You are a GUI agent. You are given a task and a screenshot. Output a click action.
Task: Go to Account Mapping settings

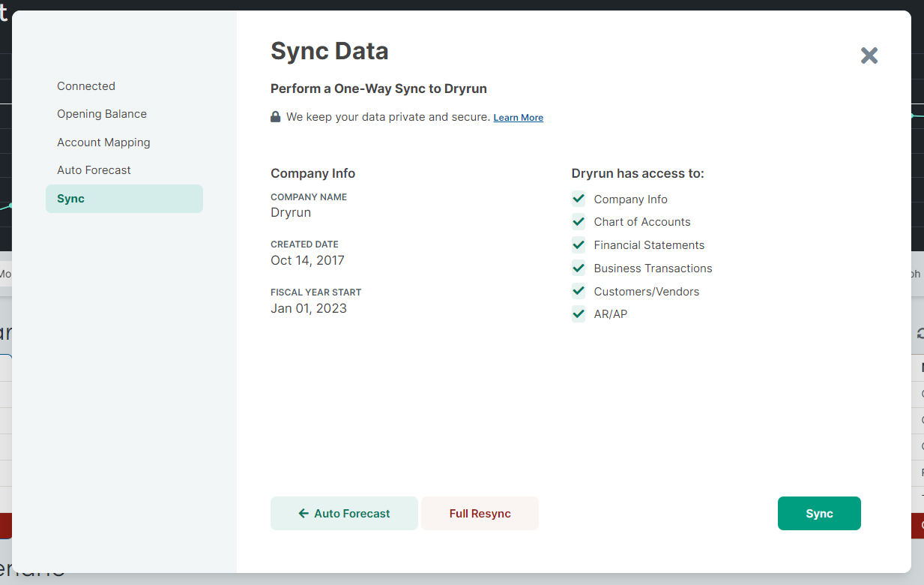point(103,142)
